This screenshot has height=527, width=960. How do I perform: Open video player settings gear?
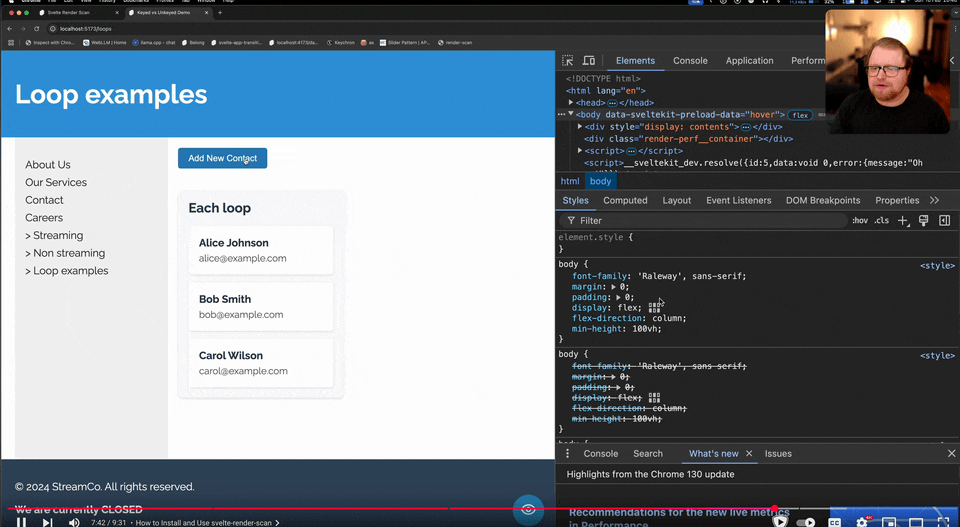pyautogui.click(x=862, y=522)
